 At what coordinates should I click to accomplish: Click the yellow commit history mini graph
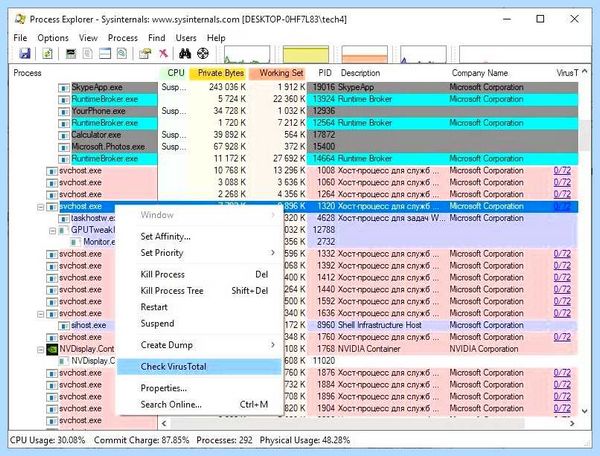pyautogui.click(x=306, y=54)
